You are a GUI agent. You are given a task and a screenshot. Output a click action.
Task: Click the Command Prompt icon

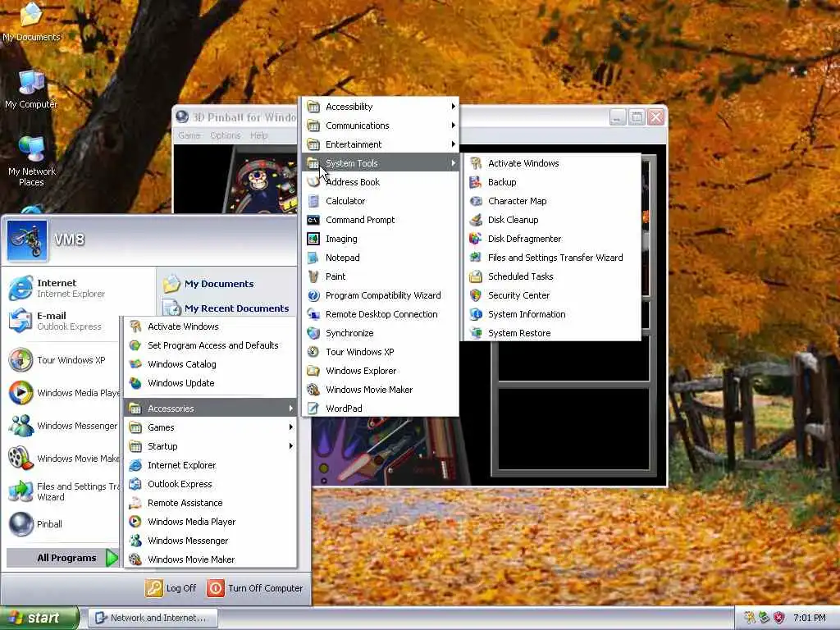(x=313, y=220)
